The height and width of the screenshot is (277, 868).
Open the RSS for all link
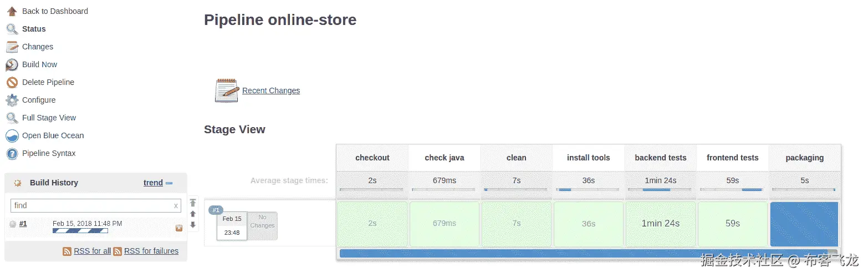tap(93, 251)
